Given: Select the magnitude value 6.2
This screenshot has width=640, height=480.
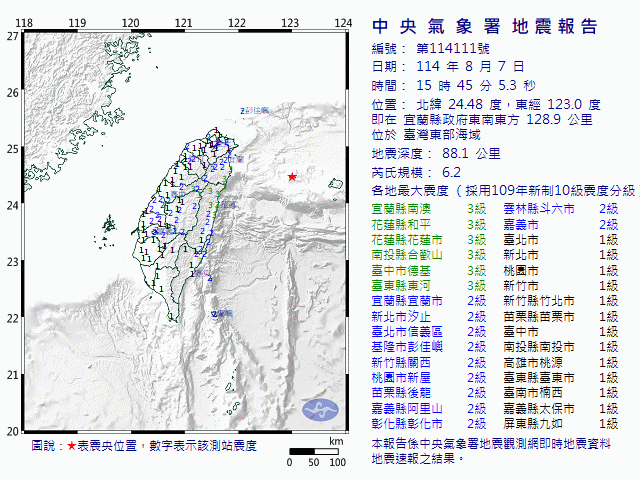Looking at the screenshot, I should click(x=451, y=172).
